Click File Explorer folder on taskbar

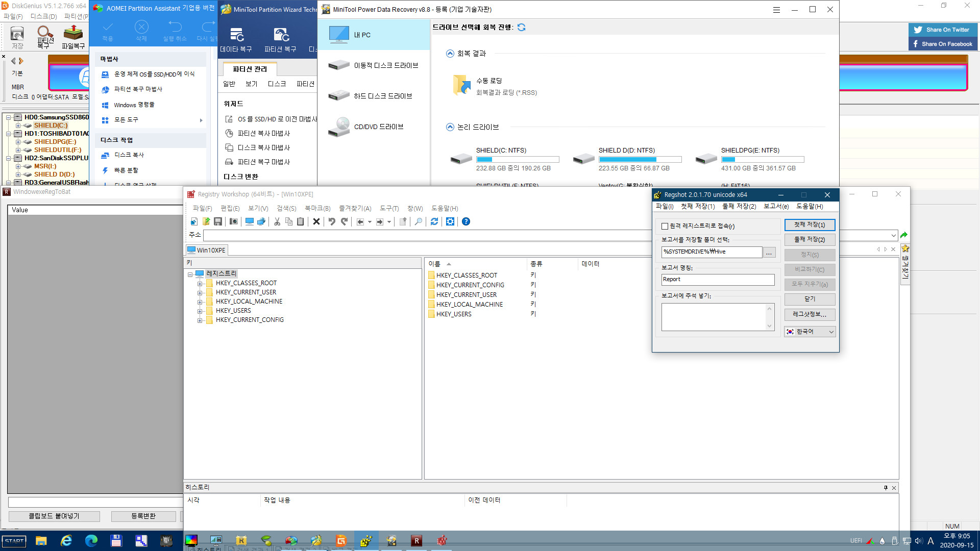(x=41, y=541)
